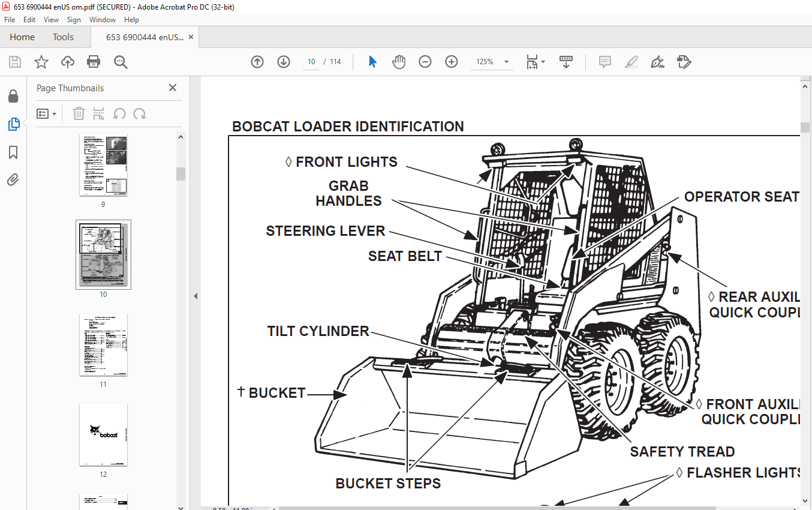Select the page 9 thumbnail
The width and height of the screenshot is (812, 510).
(103, 165)
